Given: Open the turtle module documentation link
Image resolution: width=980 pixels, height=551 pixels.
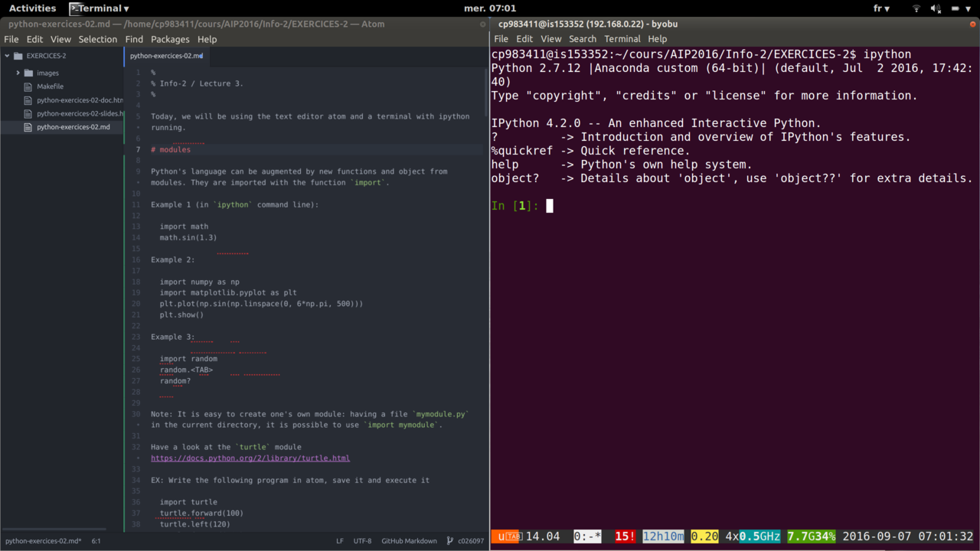Looking at the screenshot, I should [x=250, y=458].
